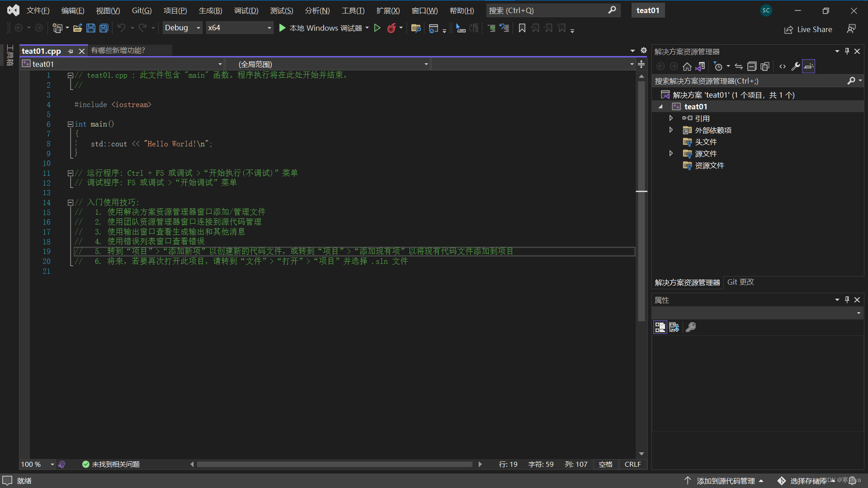The image size is (868, 488).
Task: Click the undo arrow icon
Action: pos(122,28)
